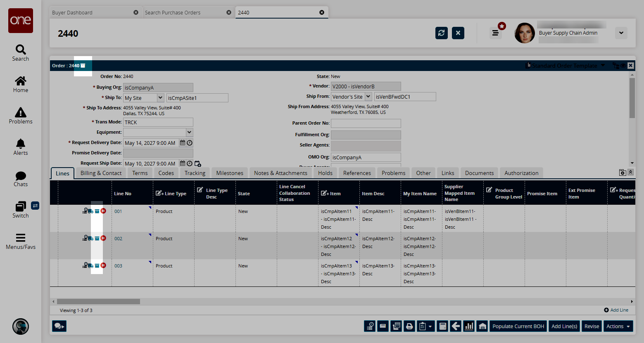
Task: Click the red hold icon on line 001
Action: tap(104, 211)
